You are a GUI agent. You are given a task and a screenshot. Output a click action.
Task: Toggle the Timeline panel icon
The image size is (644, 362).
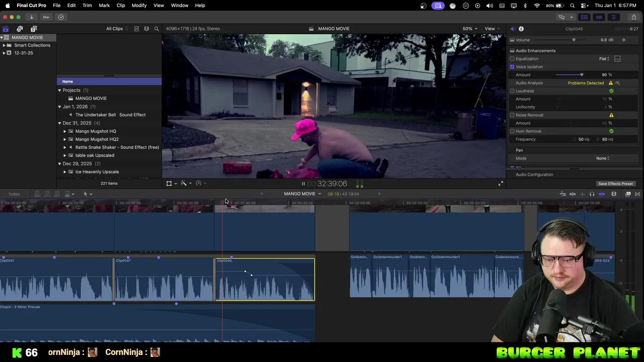click(599, 17)
